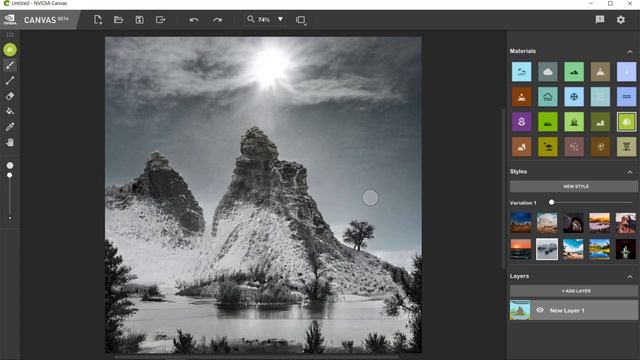The height and width of the screenshot is (360, 640).
Task: Click the brush size slider handle
Action: pos(9,175)
